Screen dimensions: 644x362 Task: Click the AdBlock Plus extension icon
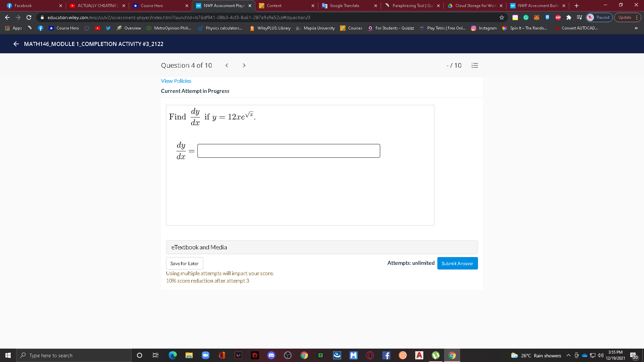558,17
